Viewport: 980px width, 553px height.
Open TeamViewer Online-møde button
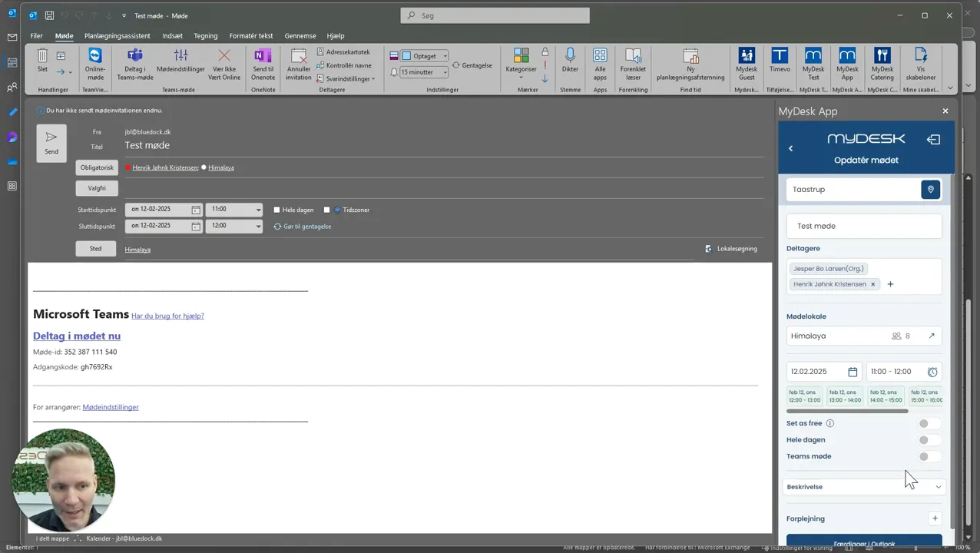click(x=95, y=64)
